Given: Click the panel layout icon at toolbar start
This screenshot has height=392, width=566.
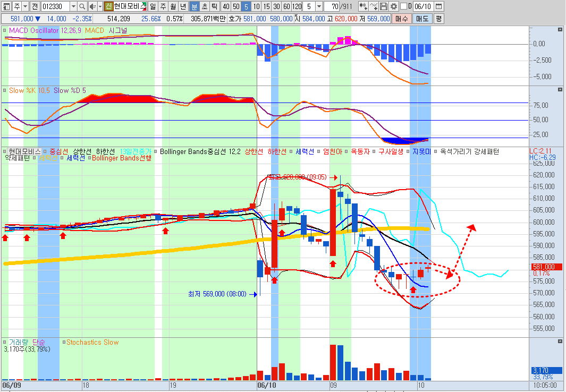Looking at the screenshot, I should 6,6.
